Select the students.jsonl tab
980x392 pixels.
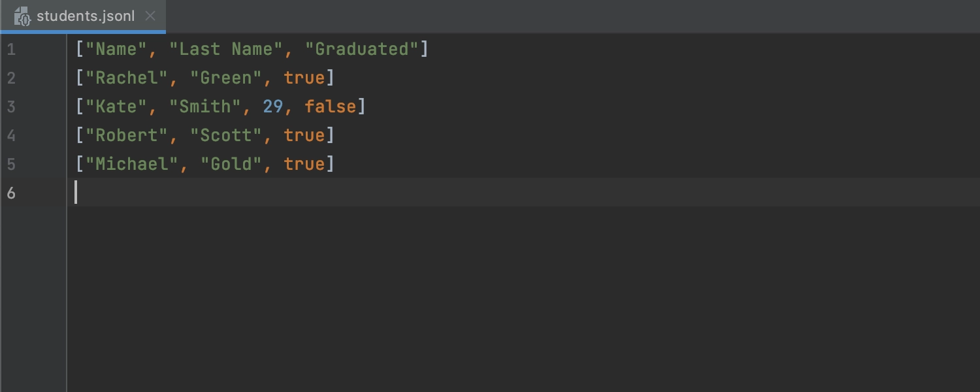coord(83,16)
